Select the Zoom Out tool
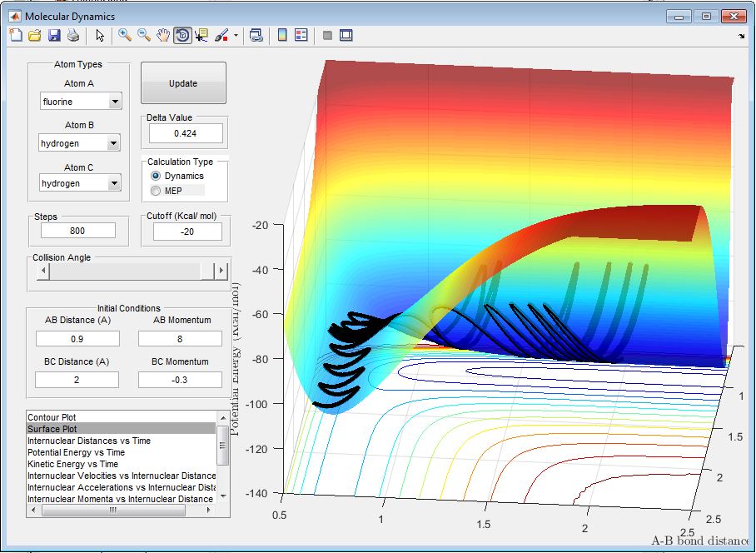Image resolution: width=756 pixels, height=553 pixels. pos(144,35)
